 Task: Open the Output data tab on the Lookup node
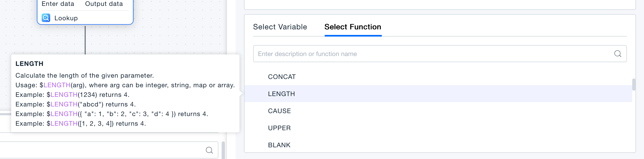coord(104,4)
